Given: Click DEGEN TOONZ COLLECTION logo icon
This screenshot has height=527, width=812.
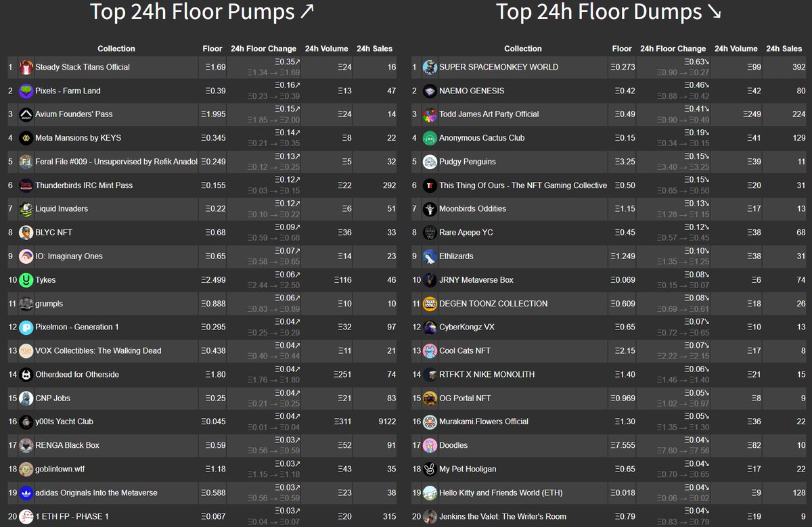Looking at the screenshot, I should coord(430,304).
